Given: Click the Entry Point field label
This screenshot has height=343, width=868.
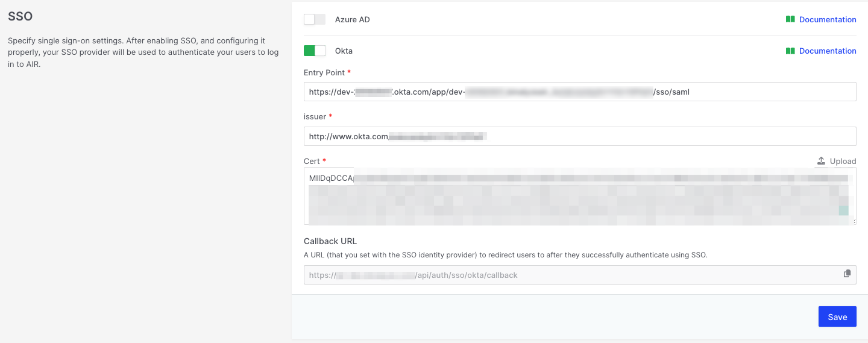Looking at the screenshot, I should [324, 72].
